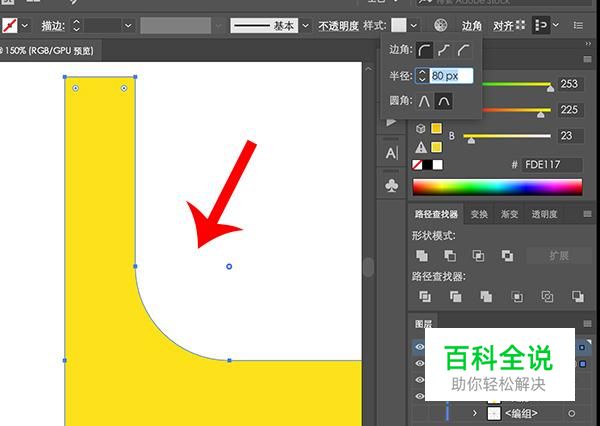Click the Intersect shape mode icon
The image size is (600, 426).
[478, 255]
